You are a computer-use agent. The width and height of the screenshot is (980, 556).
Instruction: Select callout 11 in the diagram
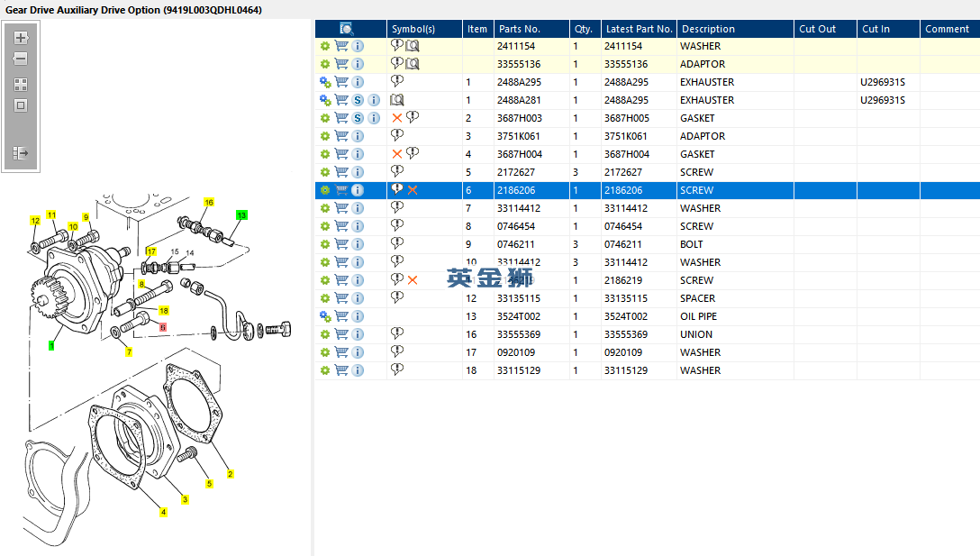[x=51, y=214]
